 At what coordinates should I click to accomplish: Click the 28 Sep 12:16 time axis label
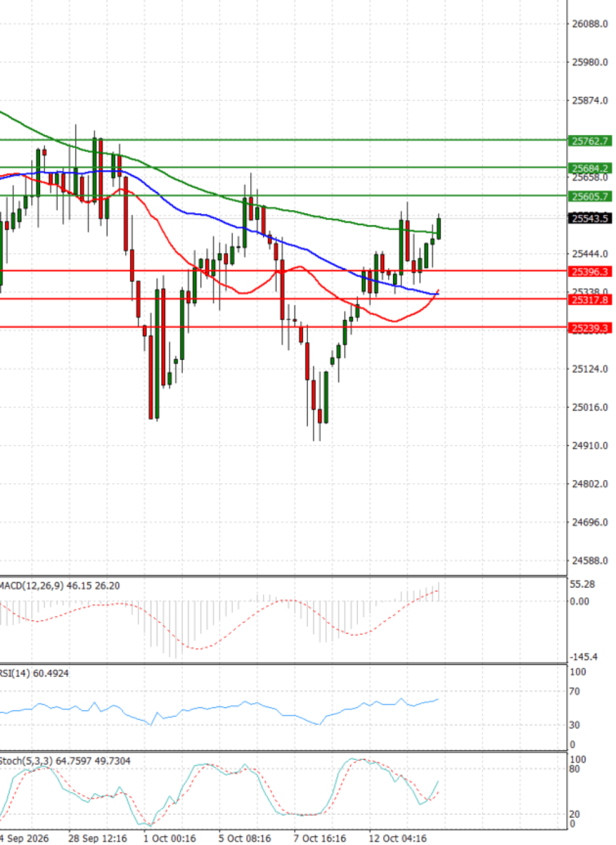pyautogui.click(x=97, y=838)
